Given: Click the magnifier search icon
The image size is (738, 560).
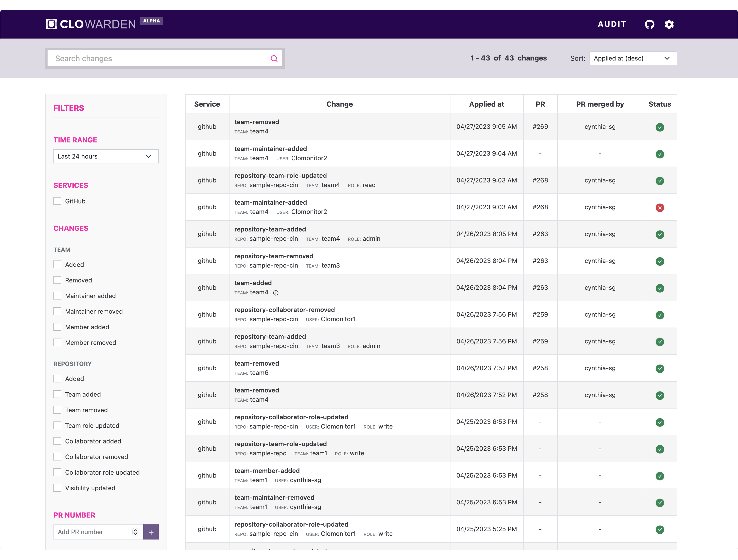Looking at the screenshot, I should 274,59.
